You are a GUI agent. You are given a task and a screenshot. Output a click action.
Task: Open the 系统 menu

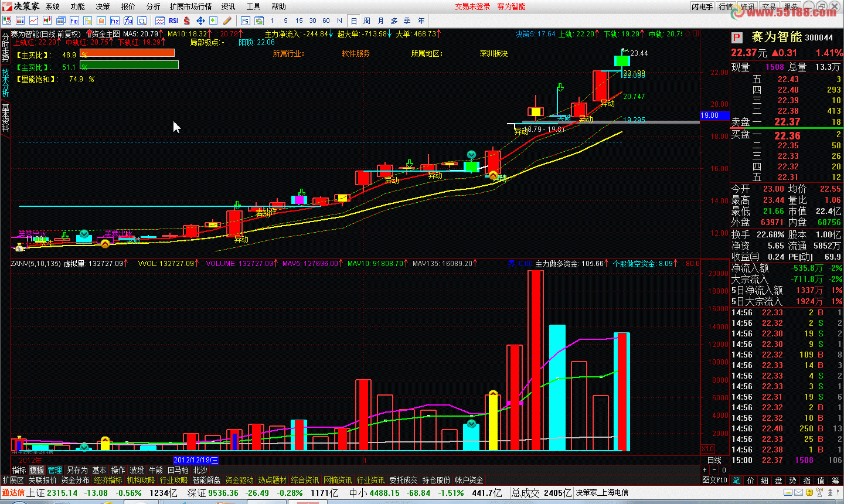53,6
